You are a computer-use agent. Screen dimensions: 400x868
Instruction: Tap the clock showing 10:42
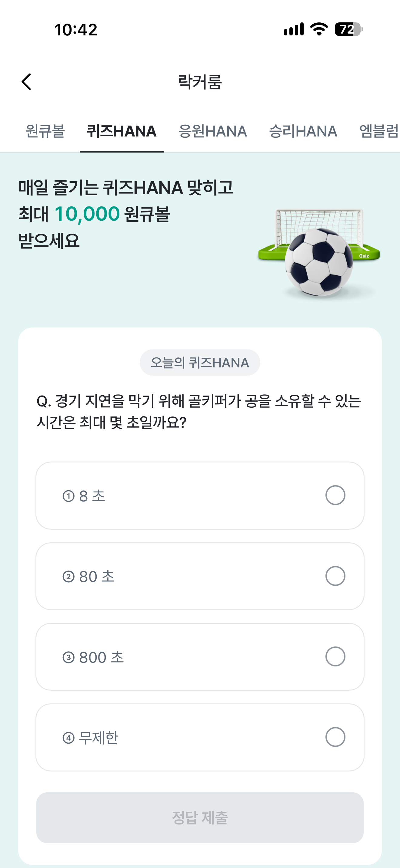76,30
